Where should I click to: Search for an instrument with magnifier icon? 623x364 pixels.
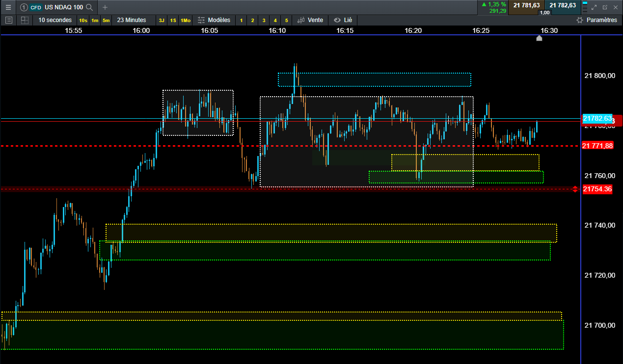pos(89,7)
